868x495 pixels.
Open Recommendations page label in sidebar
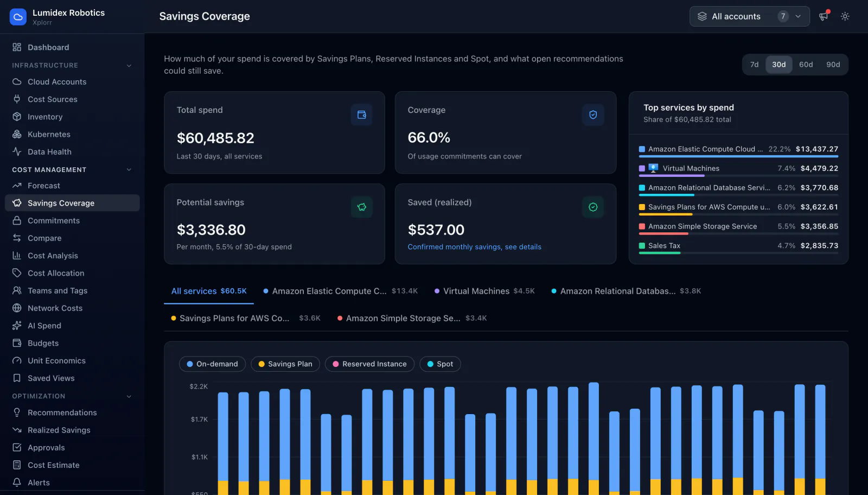pyautogui.click(x=62, y=412)
